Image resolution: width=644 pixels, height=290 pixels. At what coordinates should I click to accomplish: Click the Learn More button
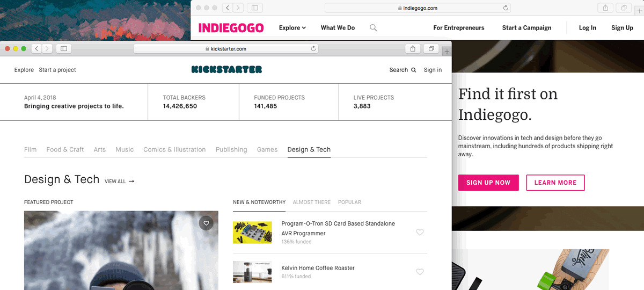[555, 183]
